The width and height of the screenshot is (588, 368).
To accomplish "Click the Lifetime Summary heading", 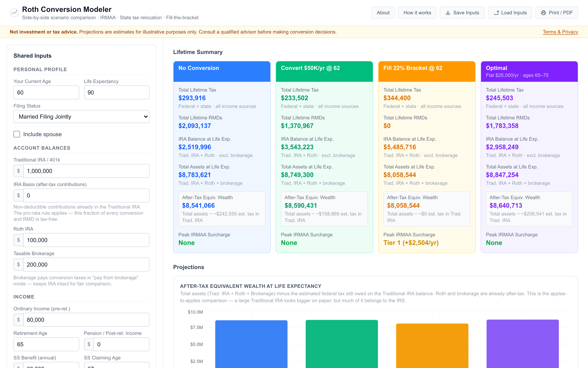I will [198, 52].
